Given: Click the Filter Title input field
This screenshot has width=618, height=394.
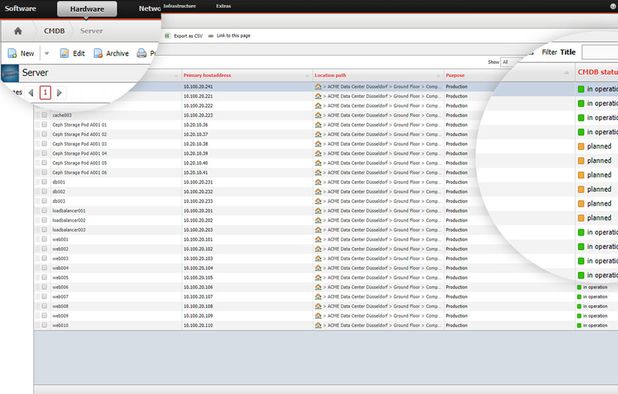Looking at the screenshot, I should point(600,52).
